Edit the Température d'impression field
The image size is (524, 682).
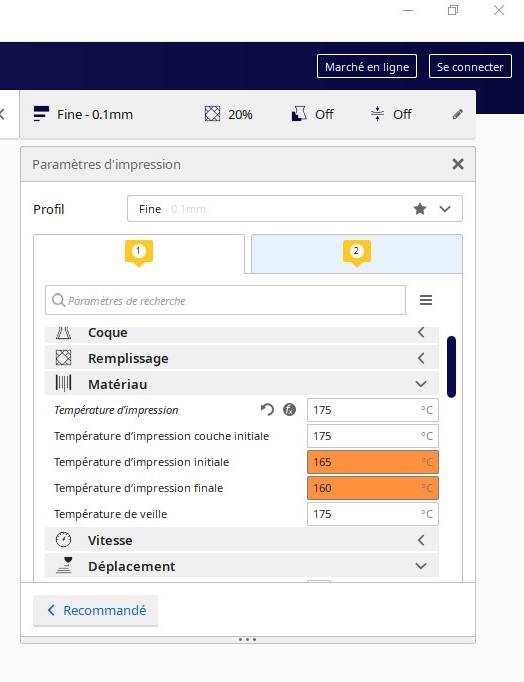[373, 410]
